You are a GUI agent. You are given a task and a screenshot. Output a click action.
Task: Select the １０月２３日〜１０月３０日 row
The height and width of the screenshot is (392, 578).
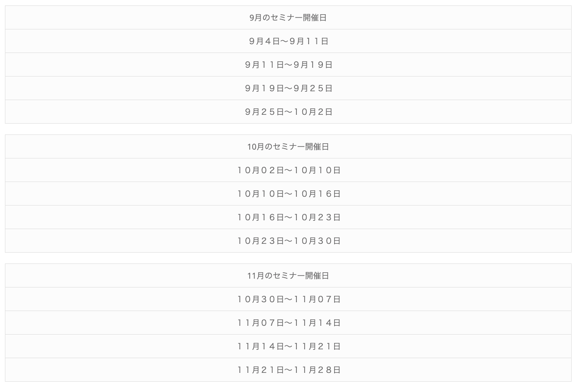point(288,241)
